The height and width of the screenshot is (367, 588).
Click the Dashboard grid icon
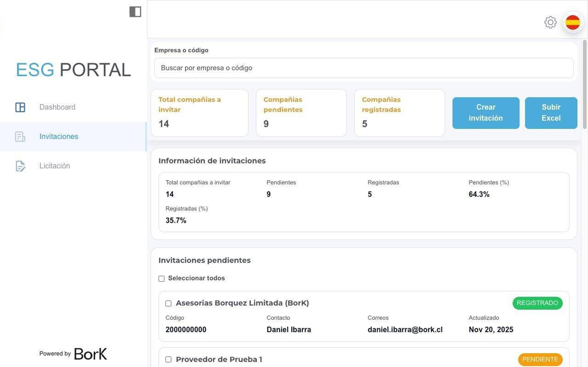20,107
